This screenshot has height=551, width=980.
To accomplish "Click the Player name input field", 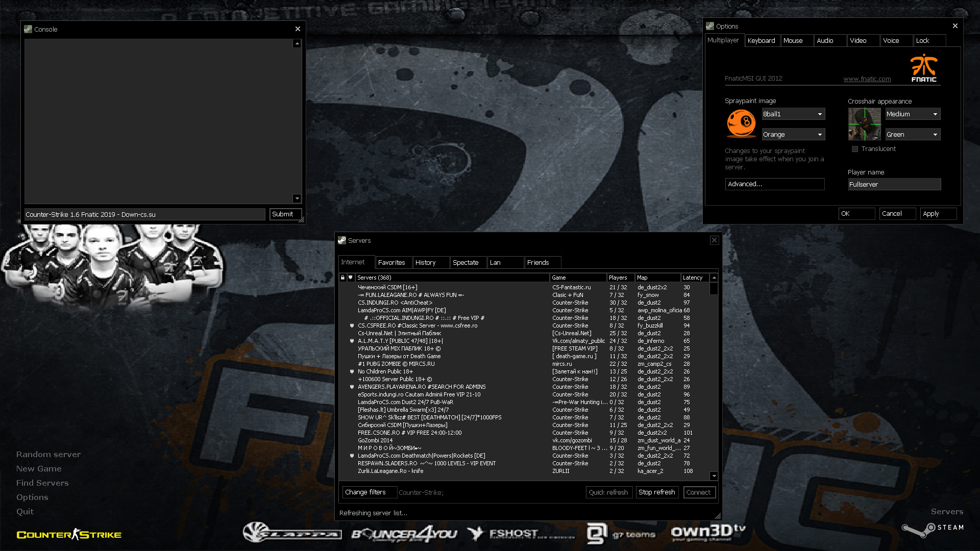I will pos(894,185).
